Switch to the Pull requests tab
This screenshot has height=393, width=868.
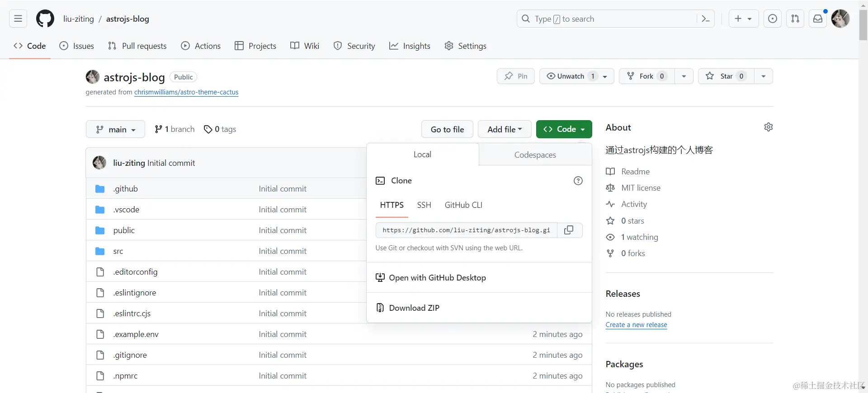pyautogui.click(x=137, y=46)
